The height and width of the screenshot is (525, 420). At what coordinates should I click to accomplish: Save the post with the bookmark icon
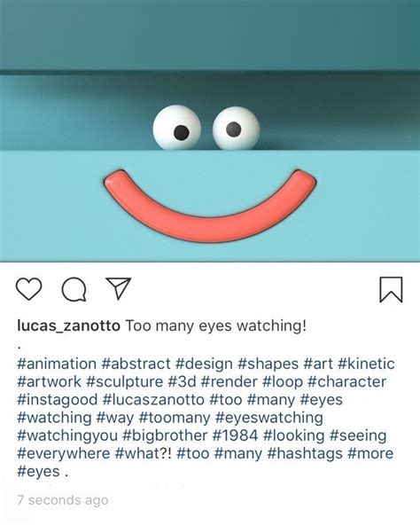[x=391, y=289]
